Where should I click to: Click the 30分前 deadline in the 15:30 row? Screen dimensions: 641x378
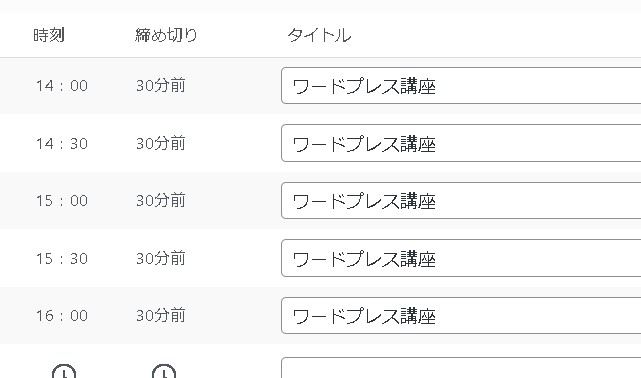point(161,258)
